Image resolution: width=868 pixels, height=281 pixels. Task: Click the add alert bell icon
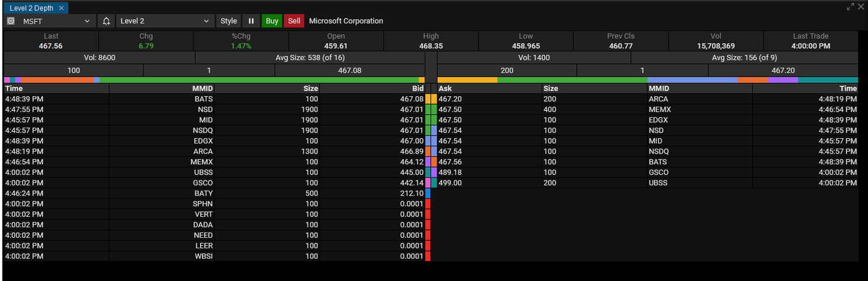point(106,21)
